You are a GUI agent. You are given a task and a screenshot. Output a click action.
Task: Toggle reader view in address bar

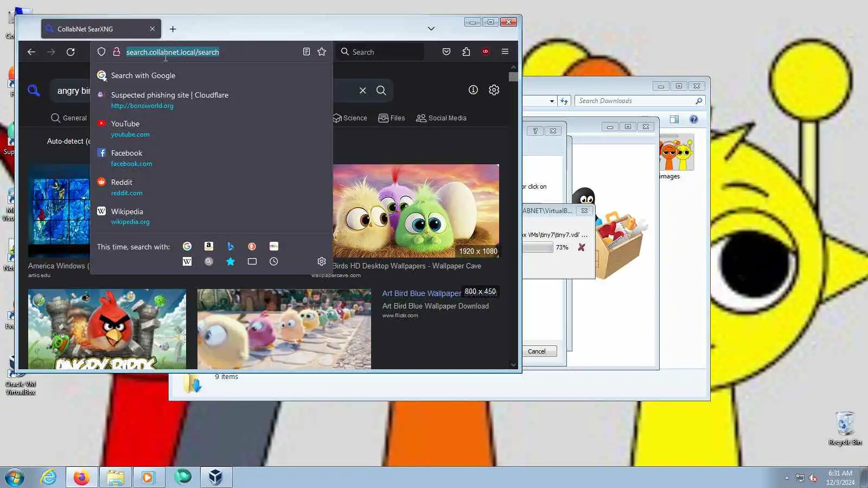click(307, 52)
